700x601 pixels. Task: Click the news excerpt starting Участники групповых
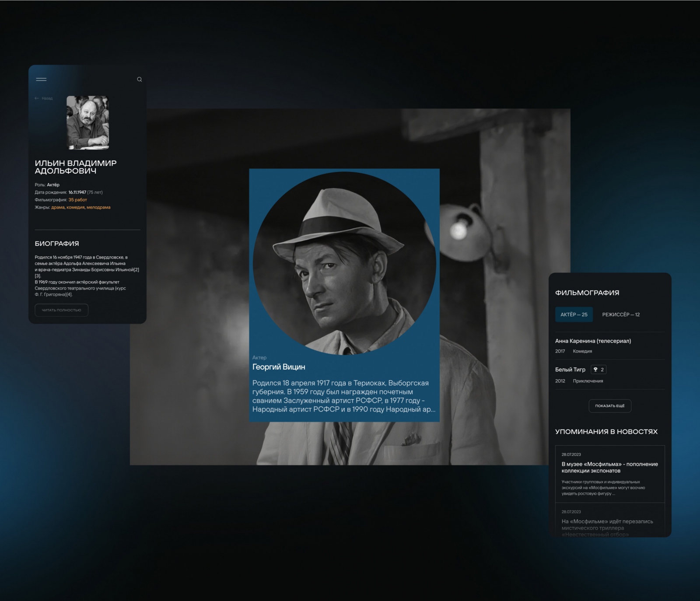pos(603,488)
